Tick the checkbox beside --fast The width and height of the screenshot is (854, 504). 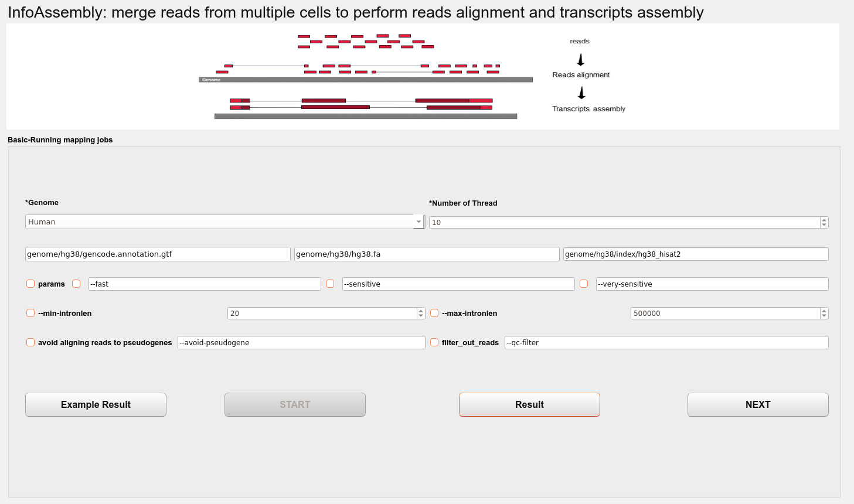(76, 284)
